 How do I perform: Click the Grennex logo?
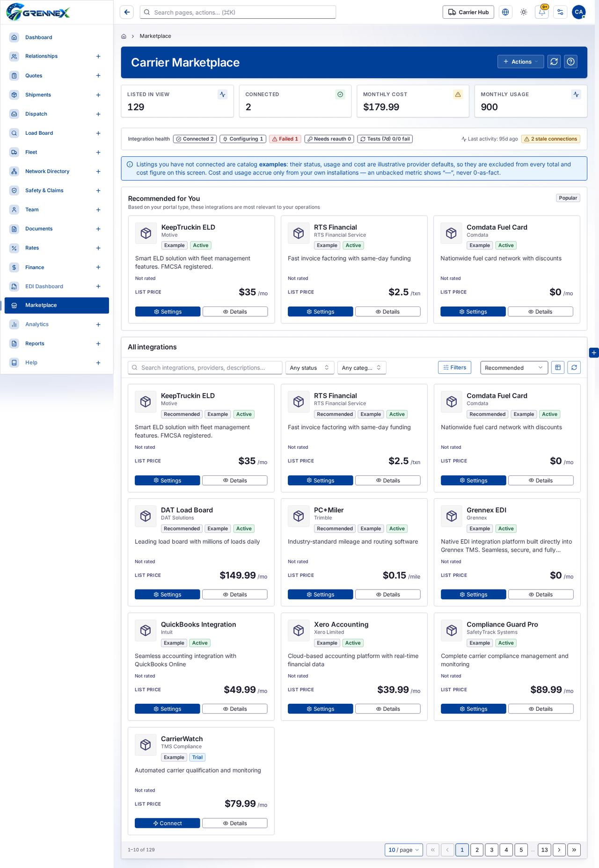tap(38, 12)
